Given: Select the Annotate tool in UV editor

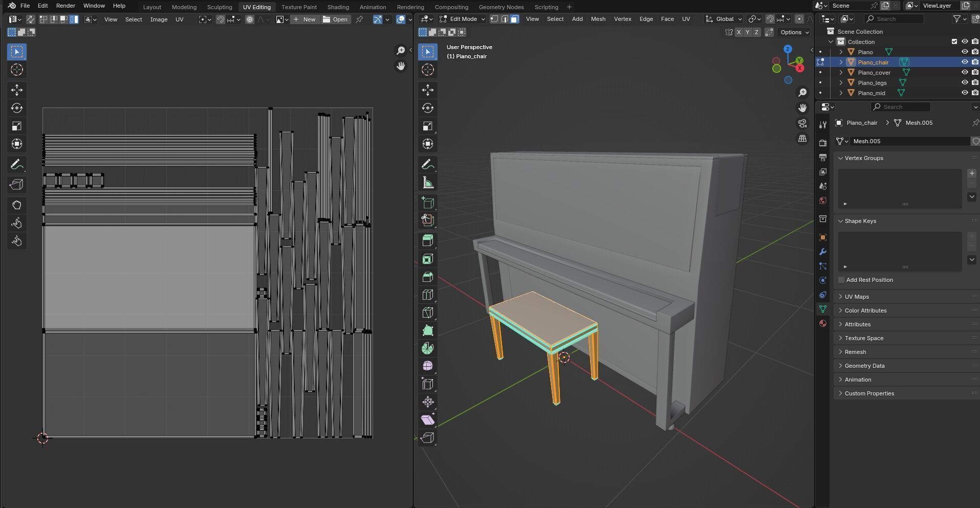Looking at the screenshot, I should (17, 164).
